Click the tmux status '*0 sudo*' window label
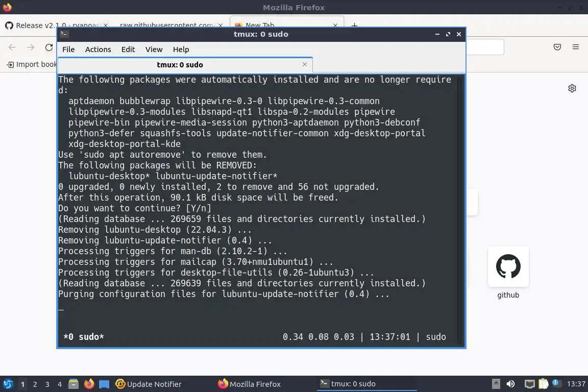Screen dimensions: 588x392 pos(84,337)
